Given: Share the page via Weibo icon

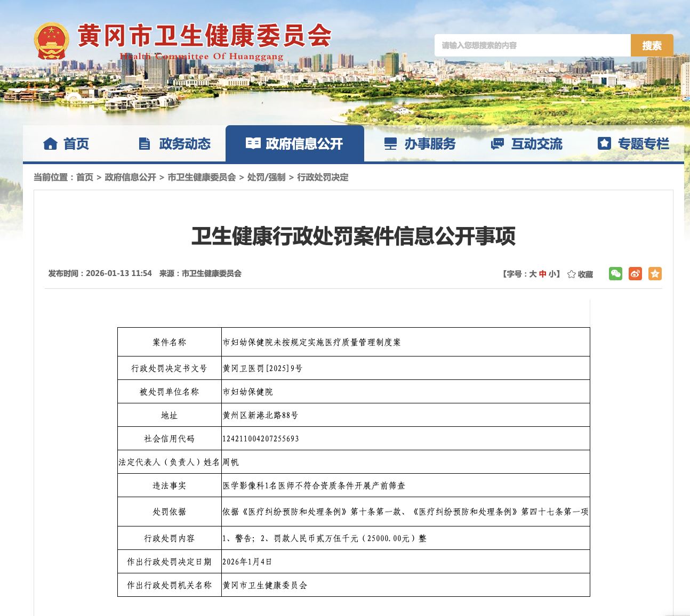Looking at the screenshot, I should (x=635, y=274).
